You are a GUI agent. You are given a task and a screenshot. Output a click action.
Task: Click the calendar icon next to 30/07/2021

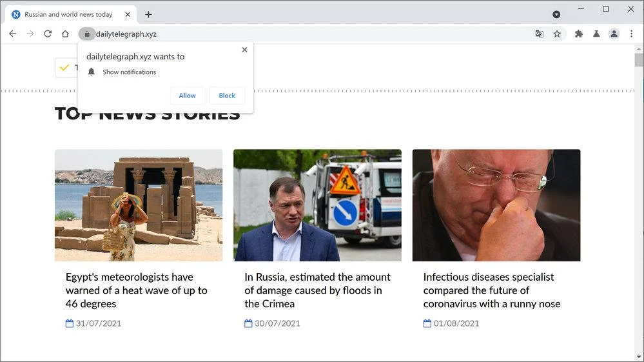(248, 323)
